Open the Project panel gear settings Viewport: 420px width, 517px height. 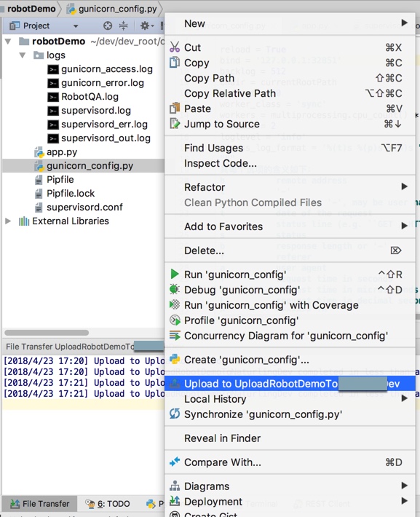coord(147,25)
